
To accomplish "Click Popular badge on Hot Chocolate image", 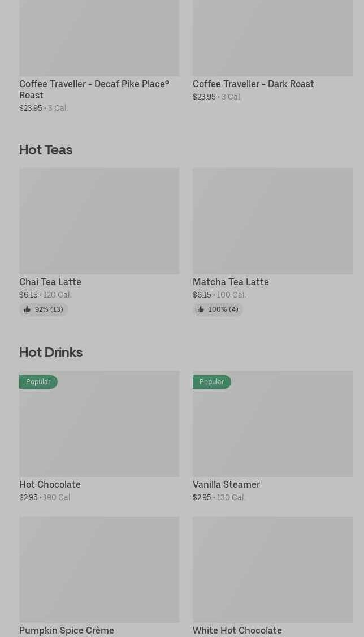I will coord(38,382).
